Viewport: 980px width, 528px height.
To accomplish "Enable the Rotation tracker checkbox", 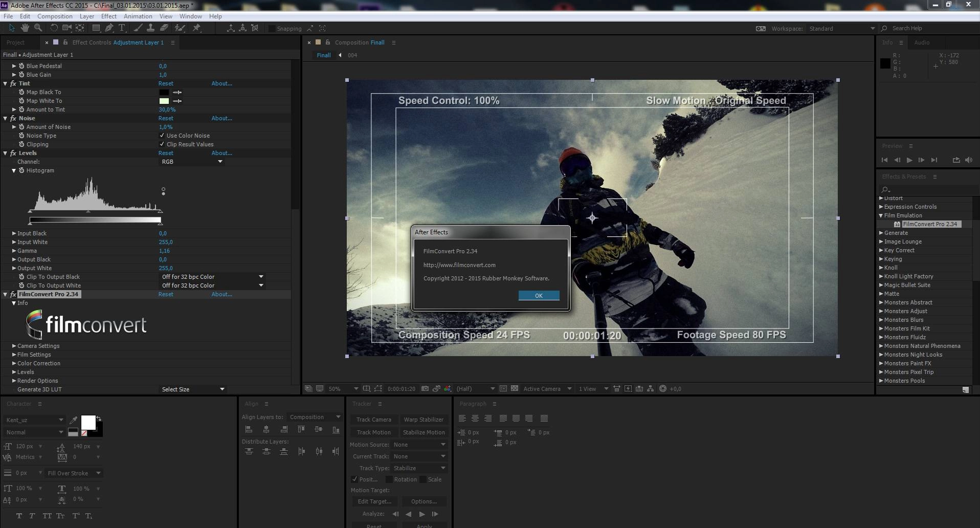I will click(389, 479).
